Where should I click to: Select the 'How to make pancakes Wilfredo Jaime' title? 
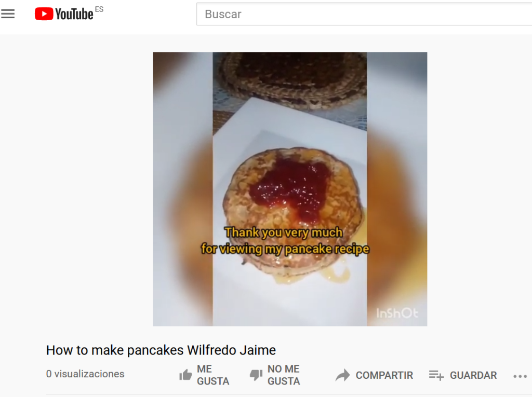point(161,350)
